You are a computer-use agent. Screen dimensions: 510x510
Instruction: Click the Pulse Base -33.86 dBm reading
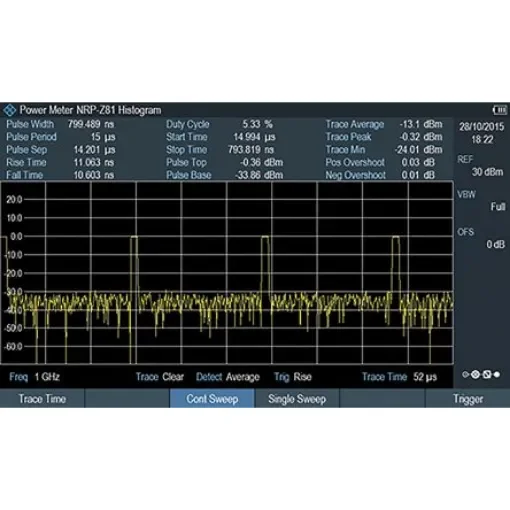tap(225, 175)
